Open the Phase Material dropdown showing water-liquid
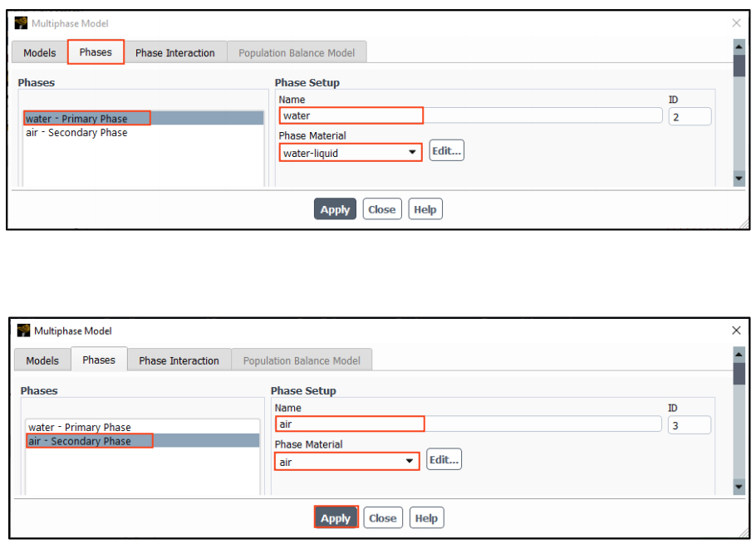The height and width of the screenshot is (544, 756). (412, 153)
